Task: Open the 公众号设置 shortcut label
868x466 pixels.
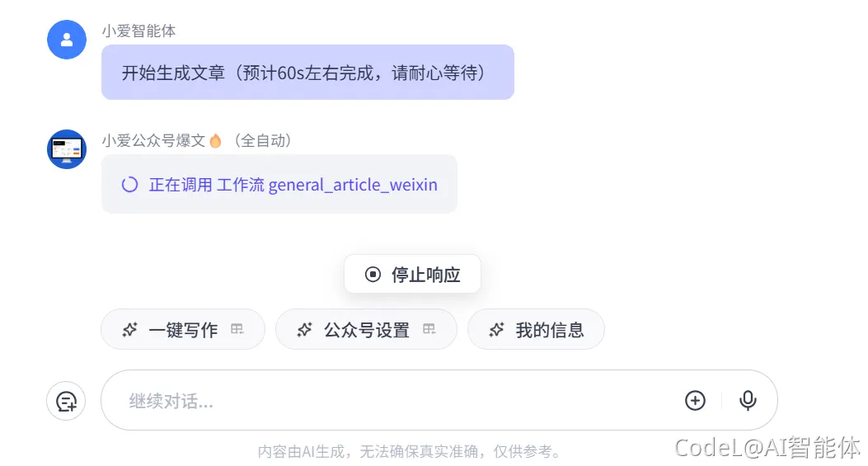Action: click(x=367, y=330)
